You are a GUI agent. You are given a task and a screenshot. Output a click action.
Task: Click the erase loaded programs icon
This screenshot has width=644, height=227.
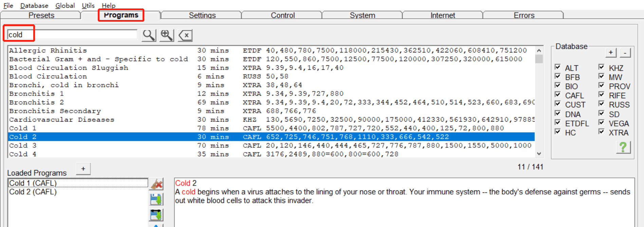(x=157, y=184)
